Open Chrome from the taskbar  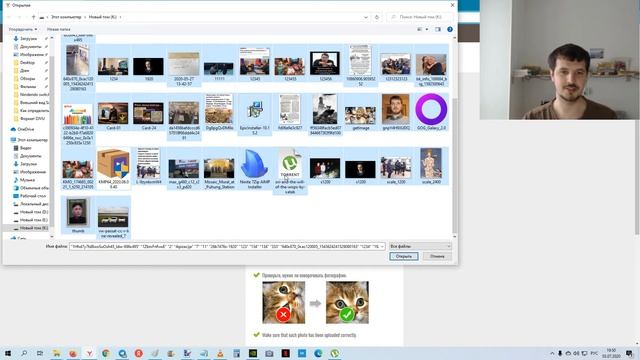point(106,353)
